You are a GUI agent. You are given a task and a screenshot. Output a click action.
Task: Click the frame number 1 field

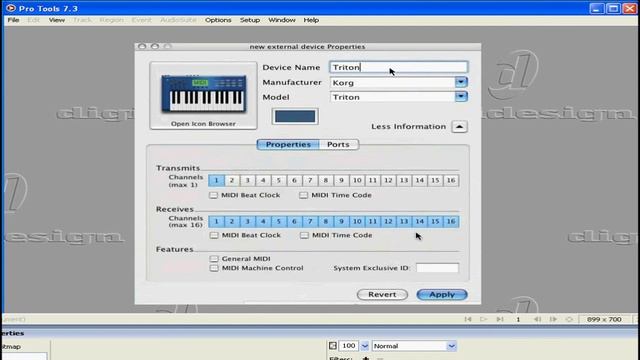click(518, 319)
